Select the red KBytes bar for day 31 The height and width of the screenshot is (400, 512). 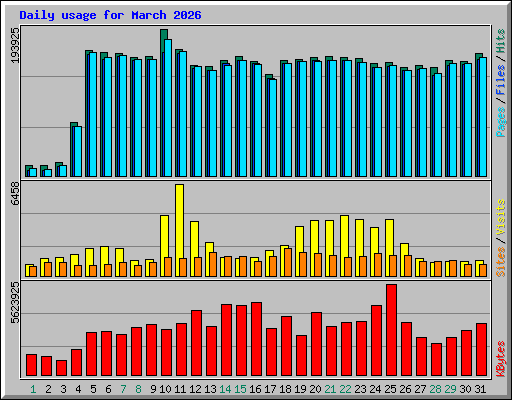[x=481, y=350]
